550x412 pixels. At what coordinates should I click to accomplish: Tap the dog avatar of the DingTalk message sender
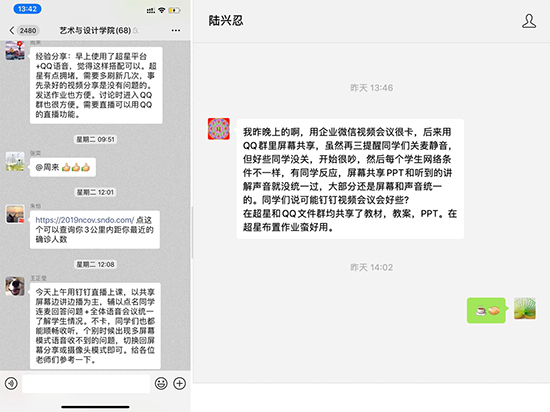pyautogui.click(x=15, y=286)
